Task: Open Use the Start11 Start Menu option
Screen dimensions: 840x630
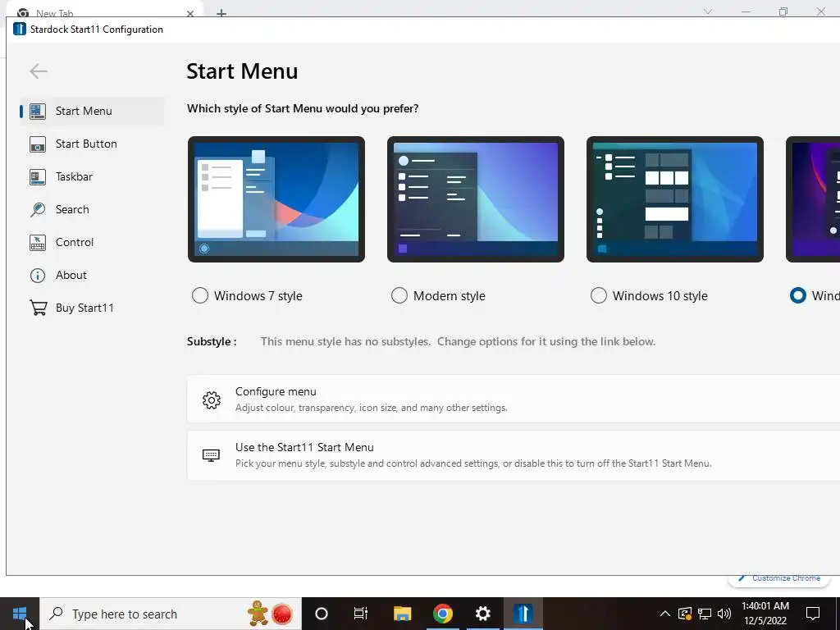Action: coord(514,455)
